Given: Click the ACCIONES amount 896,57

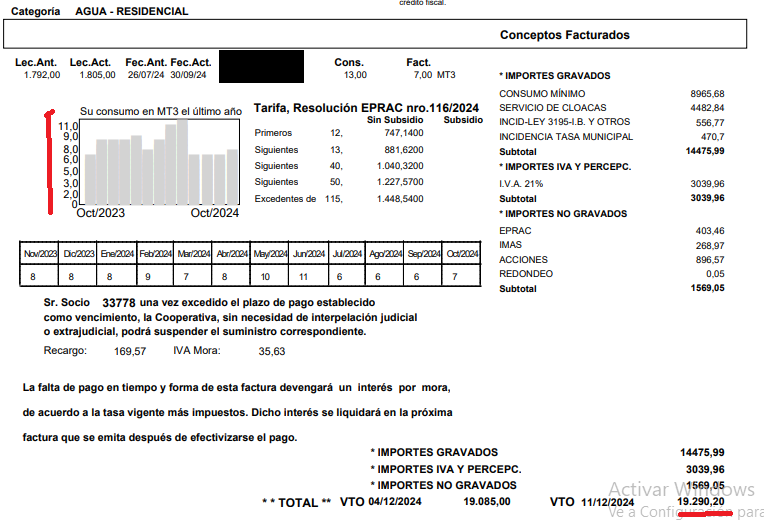Looking at the screenshot, I should pyautogui.click(x=710, y=260).
